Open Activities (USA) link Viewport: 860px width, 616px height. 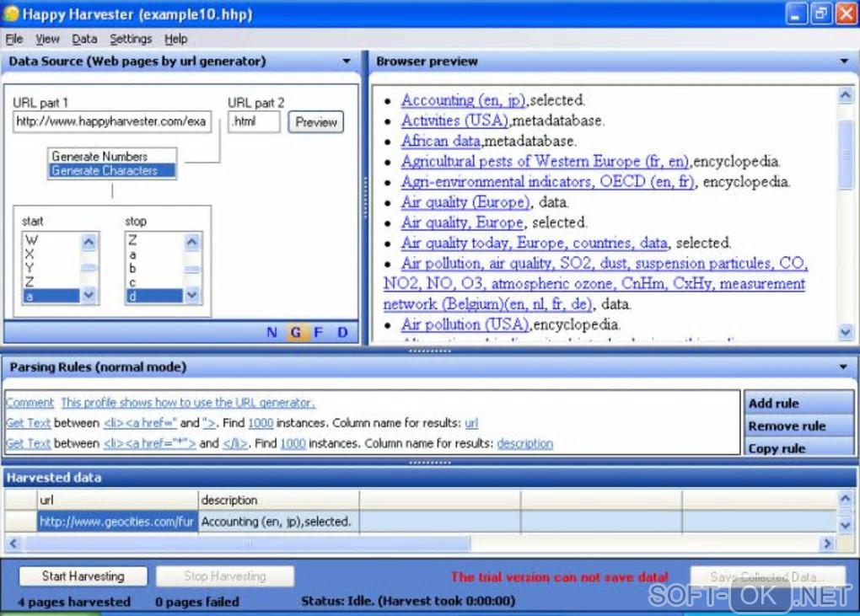454,120
